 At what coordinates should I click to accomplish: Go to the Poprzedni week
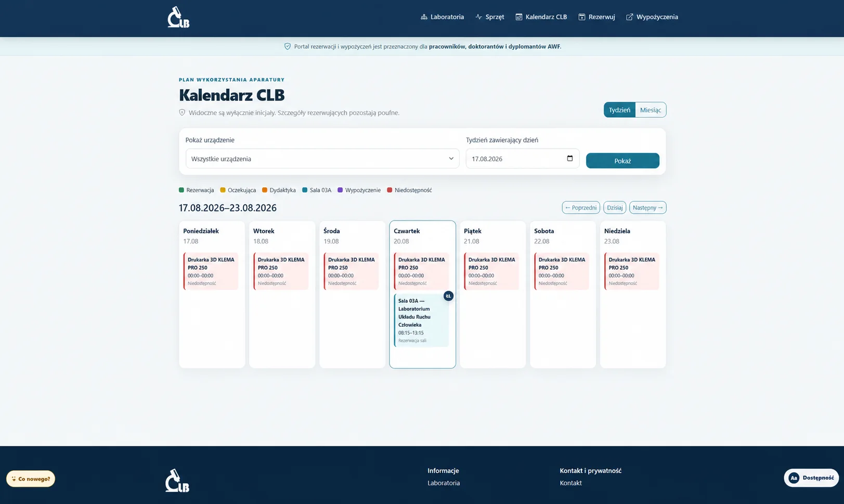581,208
